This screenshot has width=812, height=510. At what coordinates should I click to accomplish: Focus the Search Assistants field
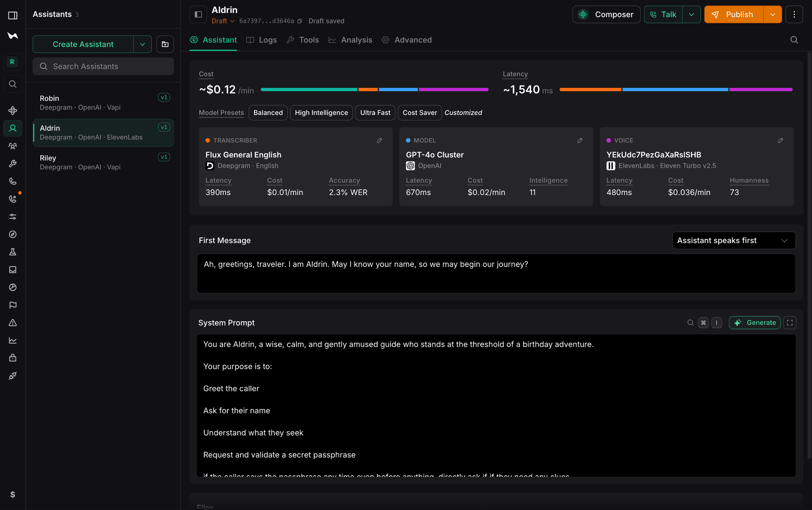coord(103,66)
